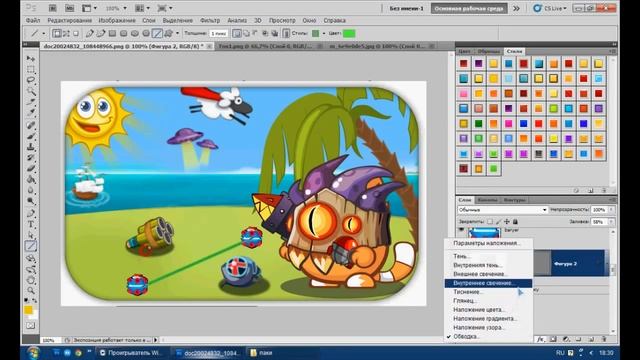This screenshot has height=360, width=640.
Task: Toggle lock position
Action: 507,222
